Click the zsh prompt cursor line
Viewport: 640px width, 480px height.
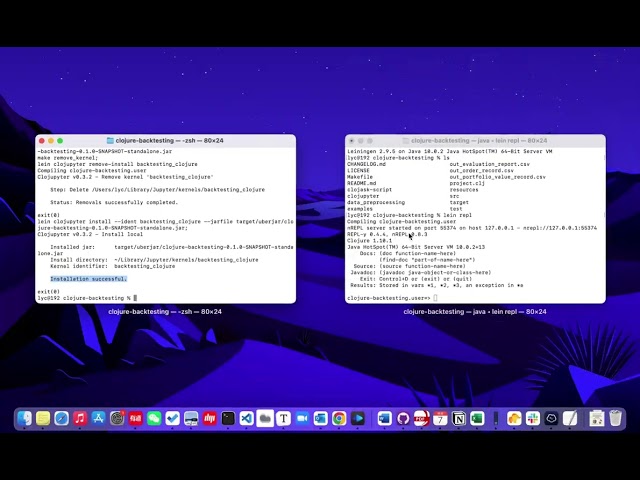87,298
